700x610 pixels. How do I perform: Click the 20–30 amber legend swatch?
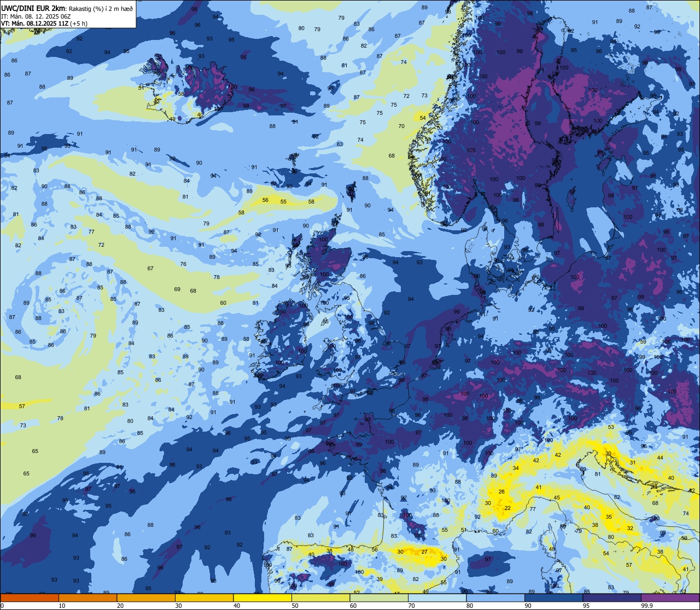(x=146, y=598)
